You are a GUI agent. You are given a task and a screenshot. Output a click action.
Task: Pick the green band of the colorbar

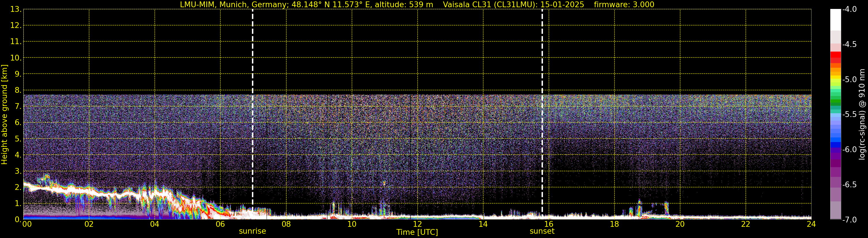[835, 101]
